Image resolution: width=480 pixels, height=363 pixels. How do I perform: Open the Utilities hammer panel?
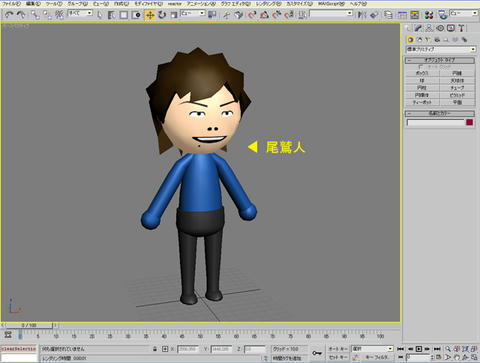click(461, 28)
